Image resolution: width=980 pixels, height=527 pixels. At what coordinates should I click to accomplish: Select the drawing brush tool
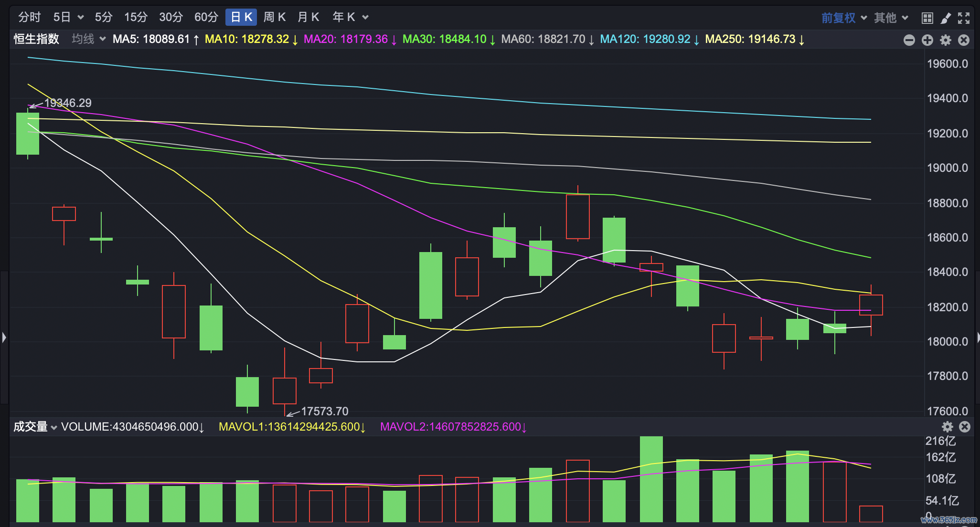click(x=946, y=18)
